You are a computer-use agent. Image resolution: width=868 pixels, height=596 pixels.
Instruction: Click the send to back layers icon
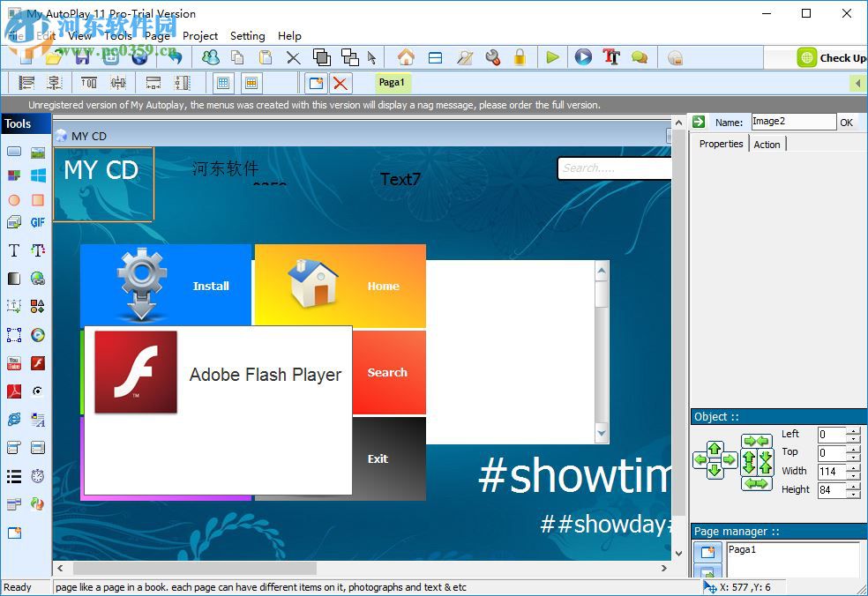coord(350,57)
